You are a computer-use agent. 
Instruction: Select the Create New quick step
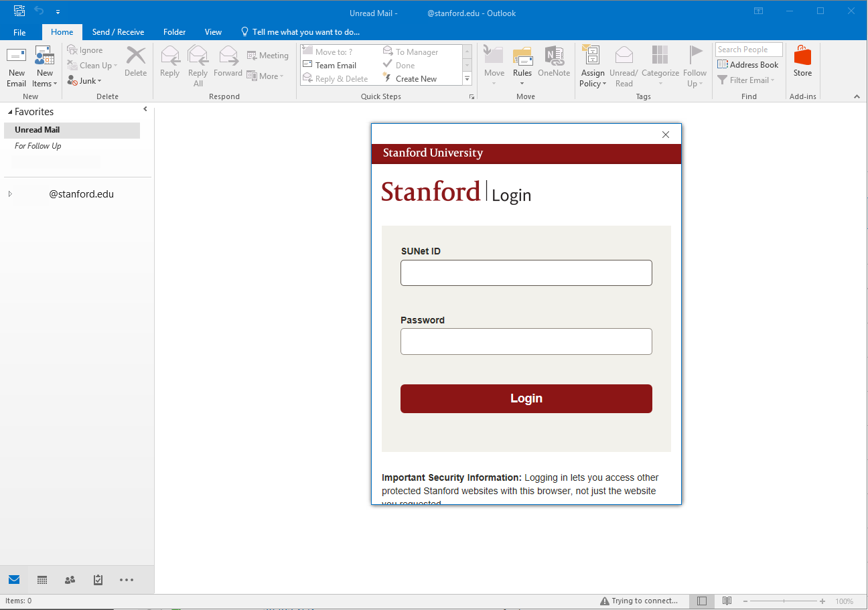pyautogui.click(x=415, y=79)
